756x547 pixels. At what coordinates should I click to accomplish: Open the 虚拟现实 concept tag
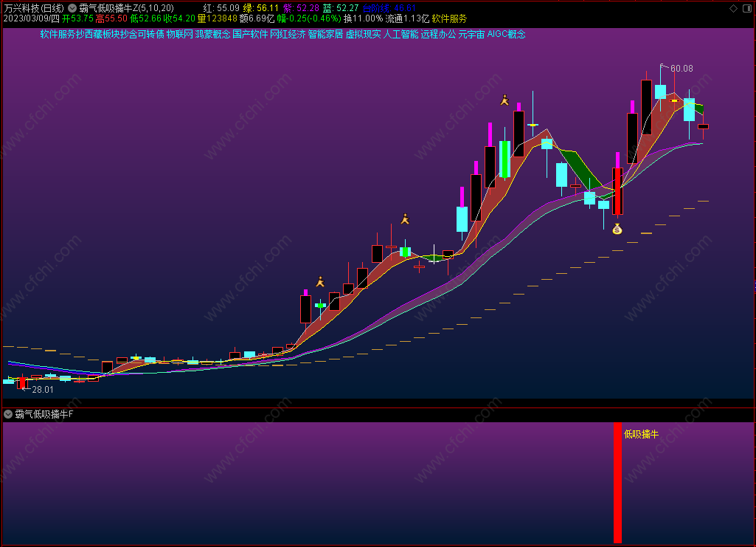point(363,34)
